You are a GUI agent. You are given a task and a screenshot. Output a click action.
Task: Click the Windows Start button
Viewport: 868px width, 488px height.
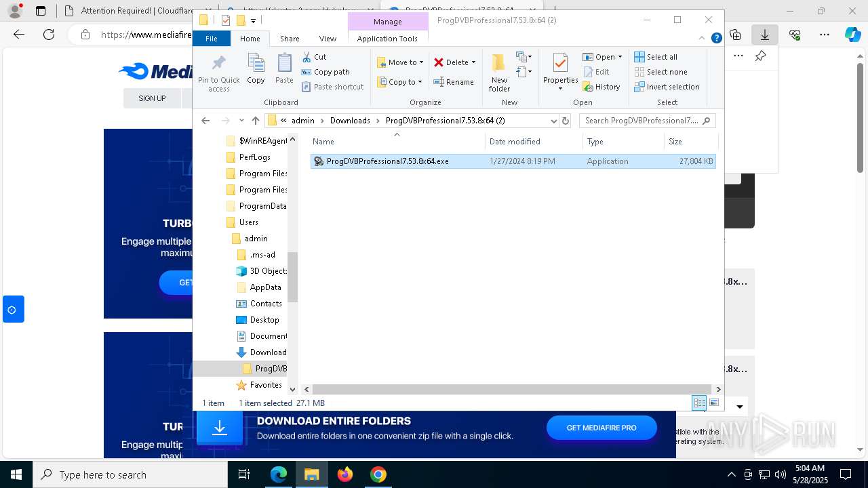[x=16, y=474]
